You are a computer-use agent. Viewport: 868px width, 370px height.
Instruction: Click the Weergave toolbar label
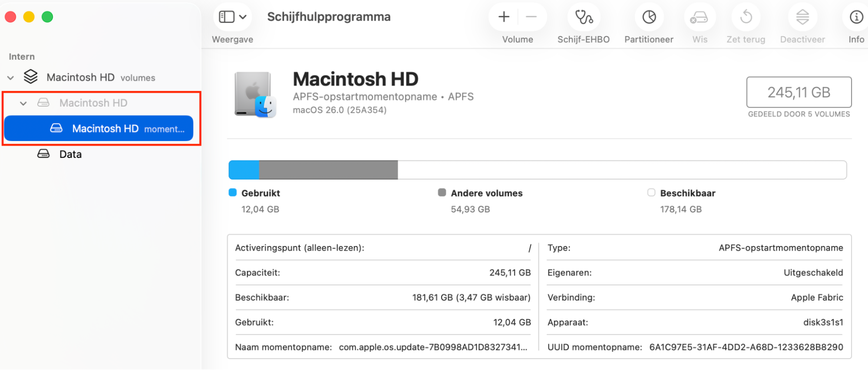click(232, 39)
